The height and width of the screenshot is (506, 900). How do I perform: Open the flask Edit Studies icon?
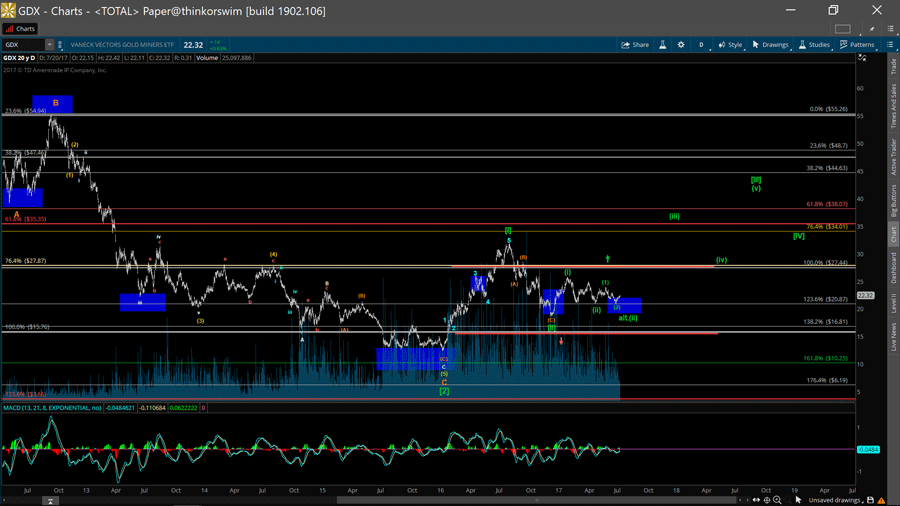click(662, 45)
